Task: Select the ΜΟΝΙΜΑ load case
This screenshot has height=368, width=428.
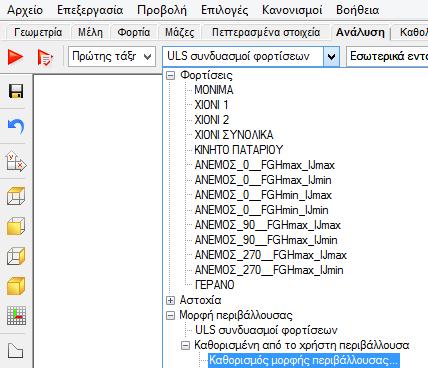Action: [x=214, y=90]
